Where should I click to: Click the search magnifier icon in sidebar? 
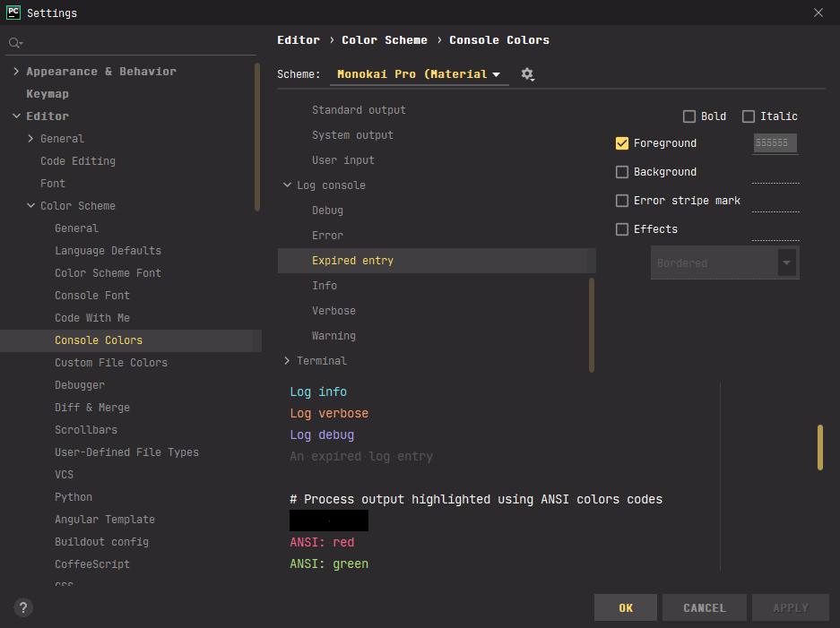[x=14, y=43]
